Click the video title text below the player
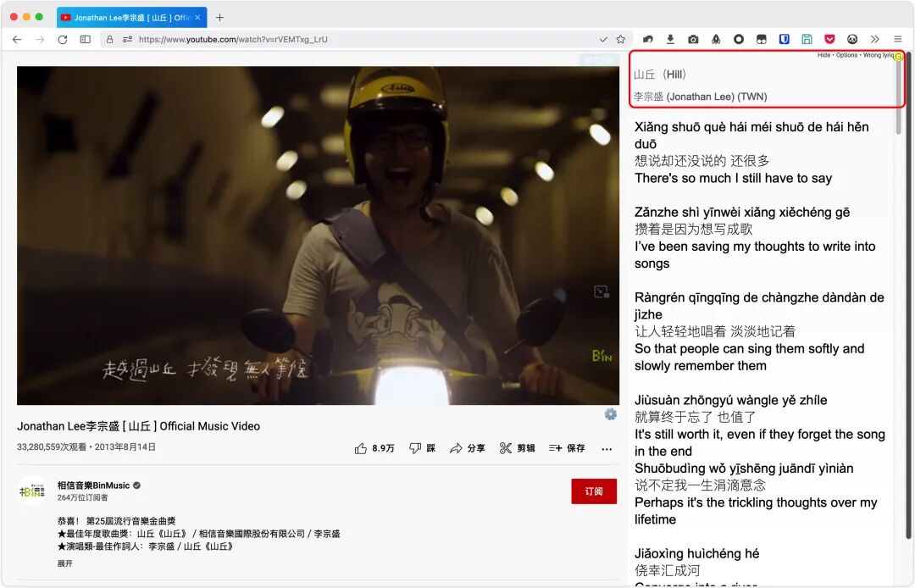 [x=138, y=426]
